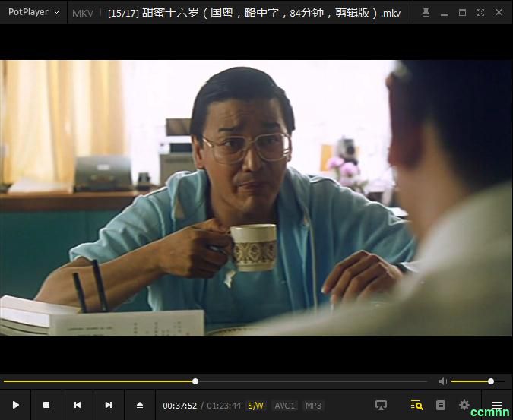Open the PotPlayer main menu dropdown

click(x=33, y=12)
